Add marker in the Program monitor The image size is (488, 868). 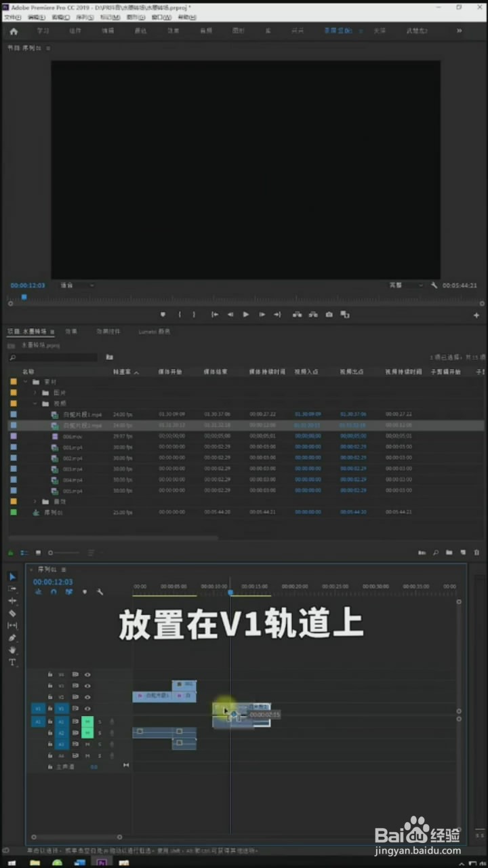tap(163, 315)
